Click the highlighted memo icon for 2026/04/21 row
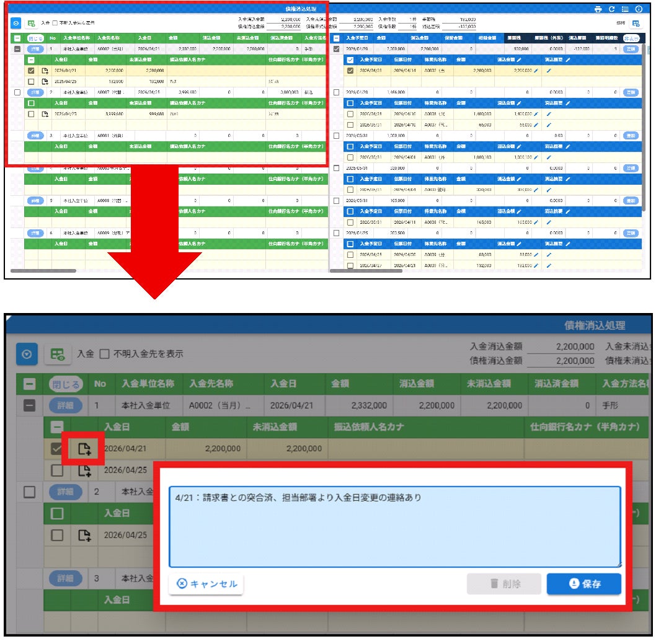Image resolution: width=656 pixels, height=644 pixels. [x=84, y=449]
